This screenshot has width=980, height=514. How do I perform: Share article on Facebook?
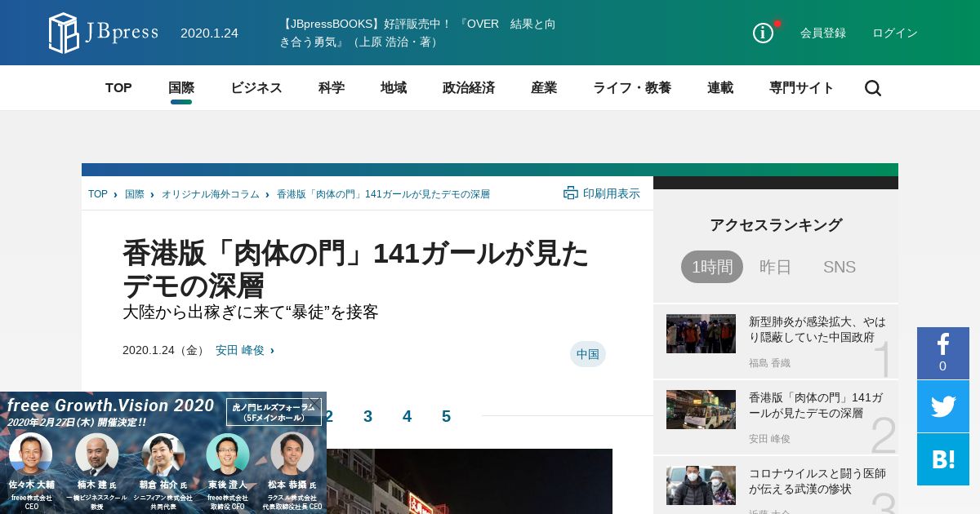tap(943, 353)
